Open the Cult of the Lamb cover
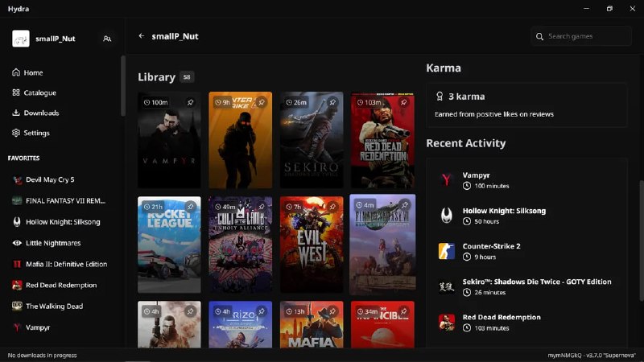Viewport: 644px width, 362px height. click(x=240, y=245)
